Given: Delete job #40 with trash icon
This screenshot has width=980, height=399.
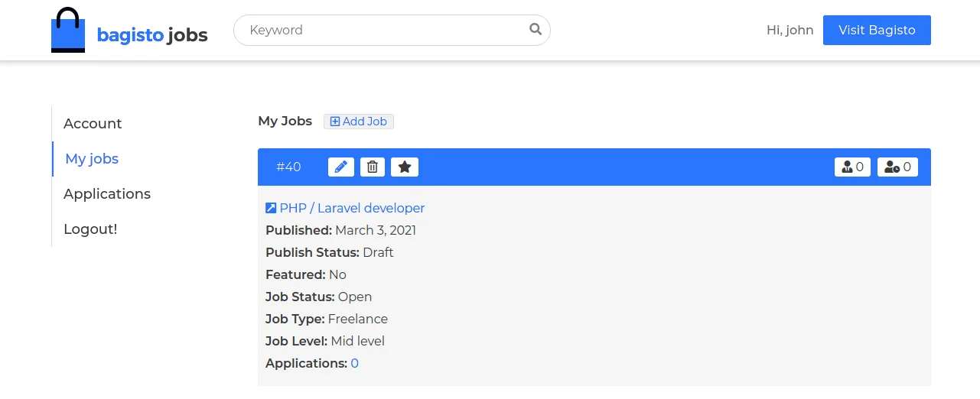Looking at the screenshot, I should tap(373, 167).
